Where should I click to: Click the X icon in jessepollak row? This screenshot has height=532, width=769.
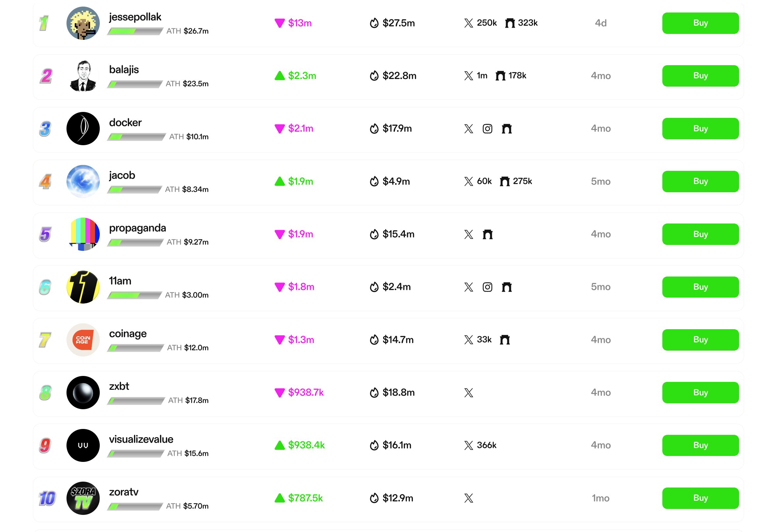click(468, 23)
